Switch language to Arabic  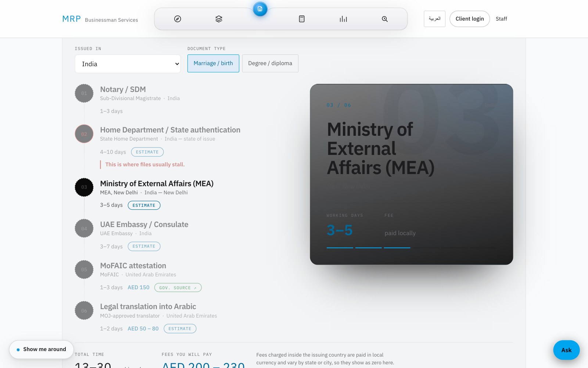point(434,19)
